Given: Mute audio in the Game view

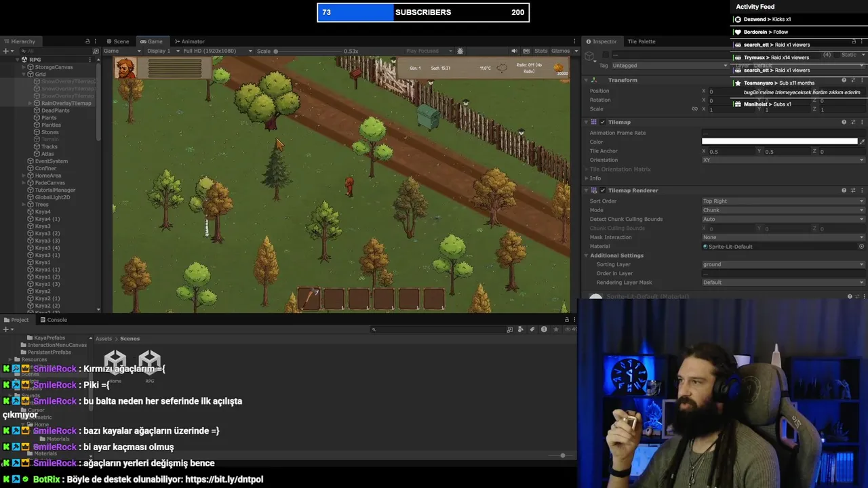Looking at the screenshot, I should (514, 51).
